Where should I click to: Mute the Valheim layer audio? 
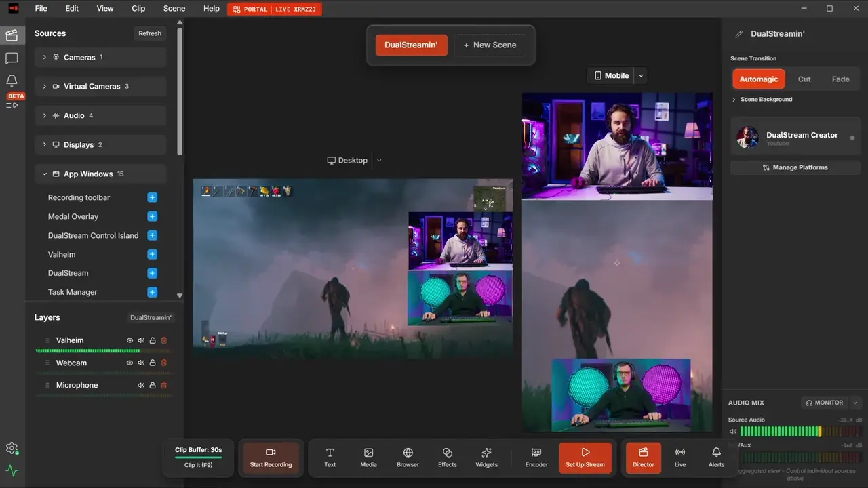point(141,340)
